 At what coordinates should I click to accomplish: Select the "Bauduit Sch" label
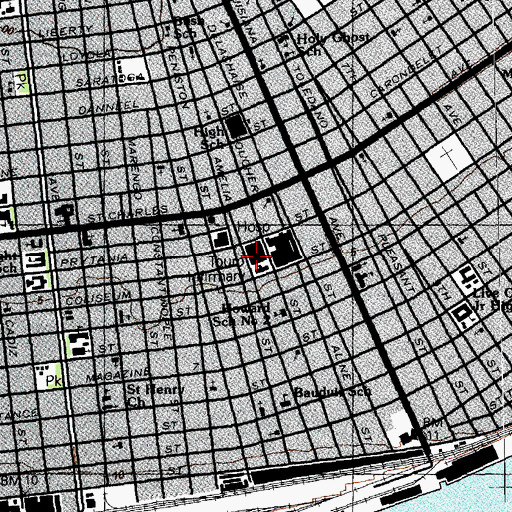(x=333, y=392)
